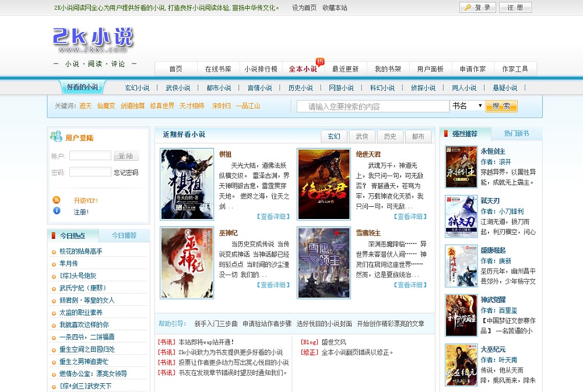
Task: Click 收藏本站 in the top bar
Action: (335, 8)
